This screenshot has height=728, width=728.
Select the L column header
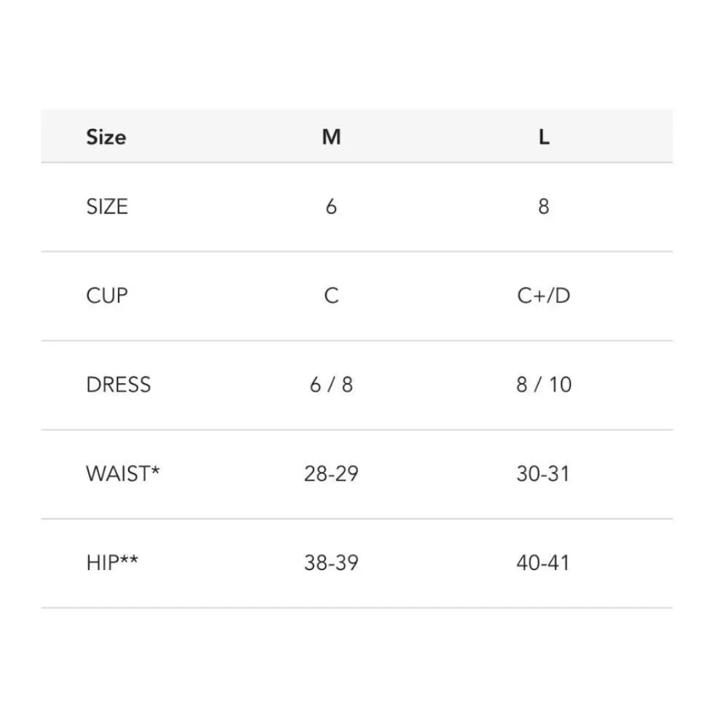[544, 137]
